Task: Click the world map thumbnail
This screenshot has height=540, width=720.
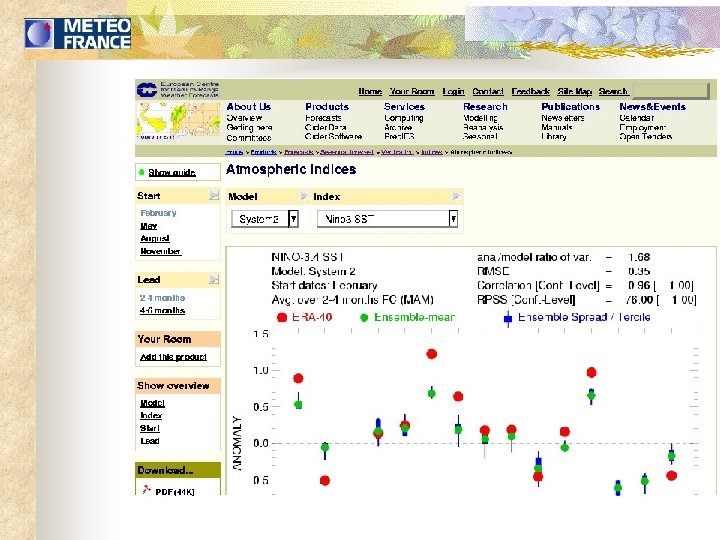Action: (x=178, y=121)
